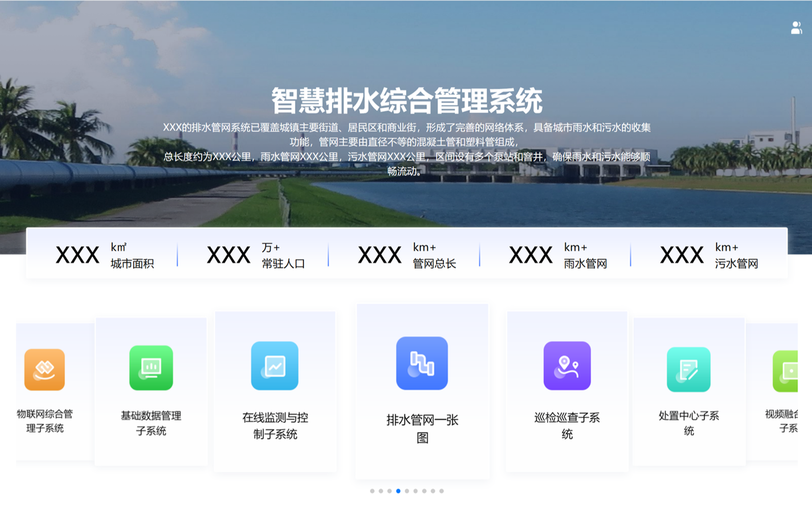Open the blue 在线监测与控制 chart icon

pyautogui.click(x=275, y=366)
